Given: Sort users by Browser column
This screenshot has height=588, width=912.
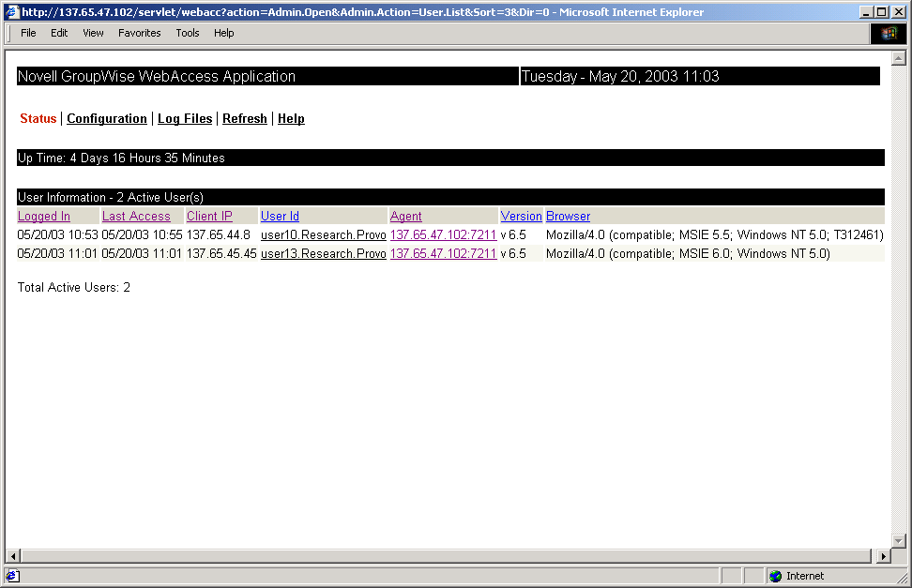Looking at the screenshot, I should click(568, 216).
